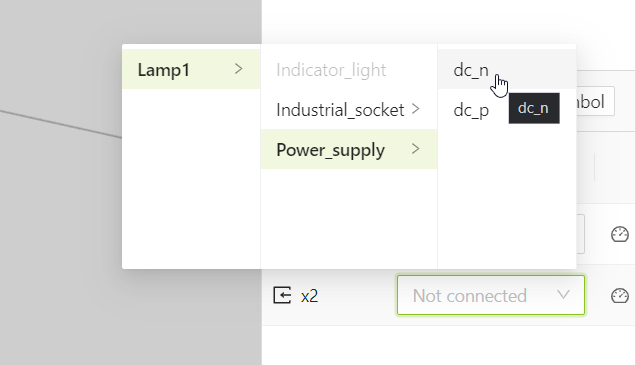This screenshot has width=636, height=365.
Task: Click the input field above the x2 row
Action: point(580,234)
